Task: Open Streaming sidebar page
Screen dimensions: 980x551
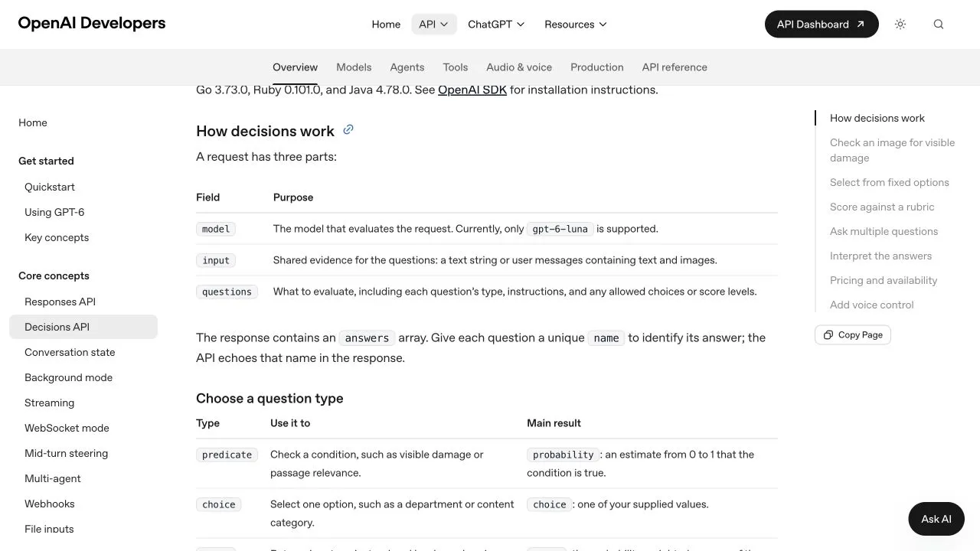Action: click(x=49, y=403)
